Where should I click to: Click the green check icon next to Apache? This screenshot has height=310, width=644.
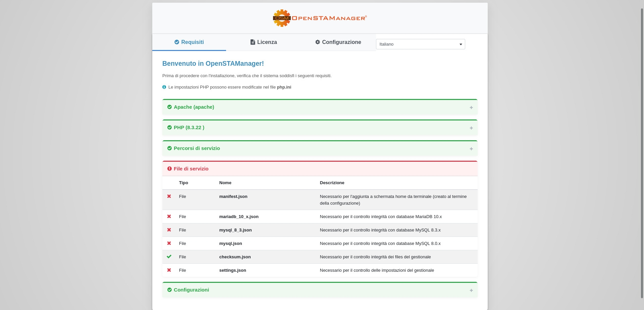169,107
